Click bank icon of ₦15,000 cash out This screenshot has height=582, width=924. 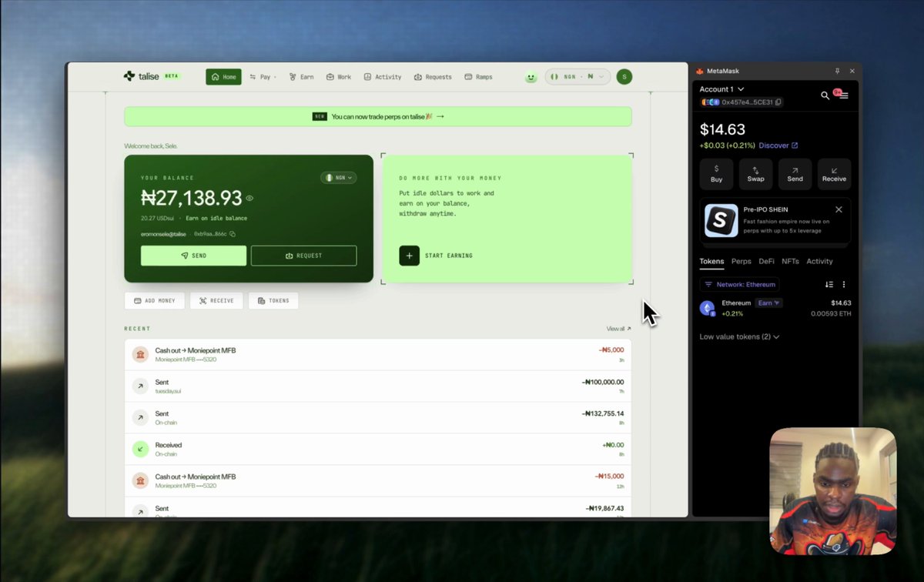click(x=140, y=480)
